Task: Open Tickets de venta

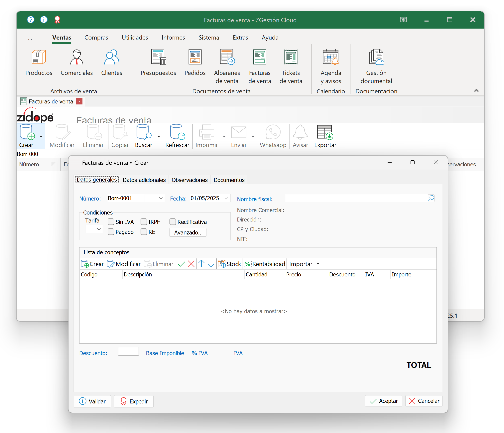Action: tap(291, 67)
